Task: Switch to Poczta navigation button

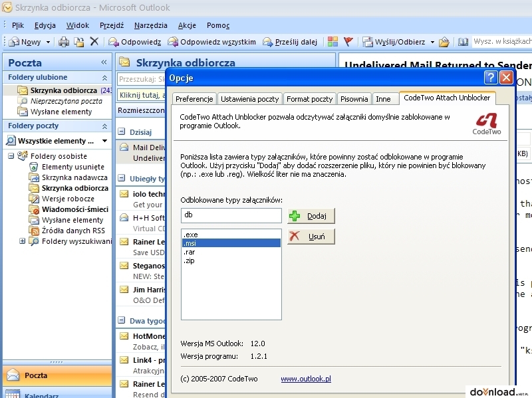Action: (57, 375)
